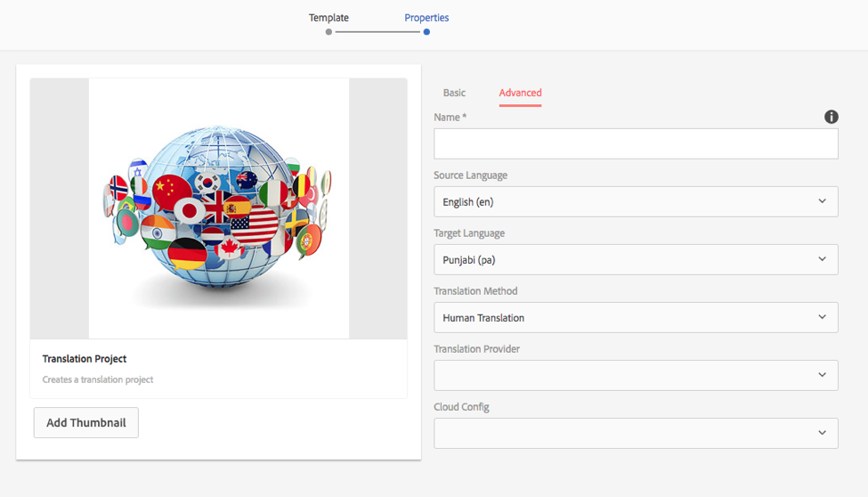The image size is (868, 497).
Task: Go back via the Template step label
Action: click(329, 18)
